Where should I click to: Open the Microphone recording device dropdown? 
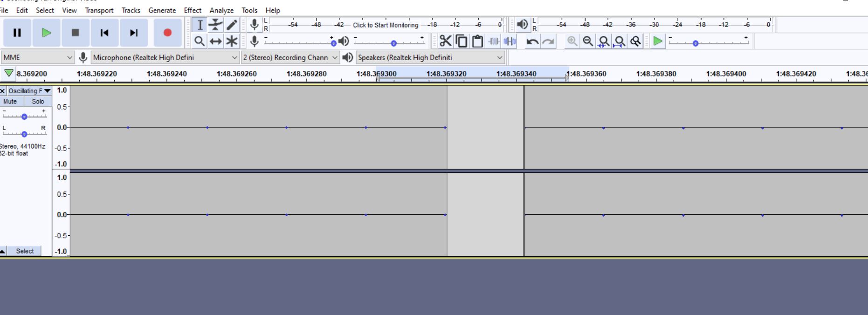click(x=165, y=57)
